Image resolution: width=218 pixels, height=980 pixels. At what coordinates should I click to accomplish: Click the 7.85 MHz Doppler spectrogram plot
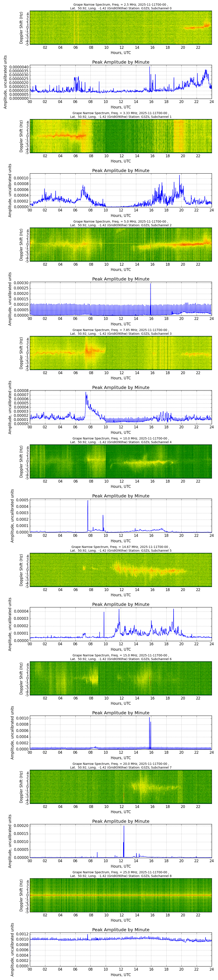click(x=121, y=353)
